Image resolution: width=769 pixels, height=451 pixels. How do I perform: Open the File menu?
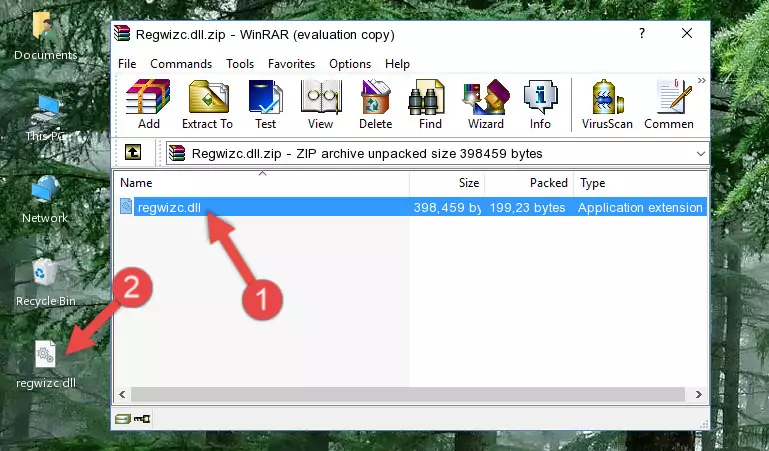pos(127,64)
